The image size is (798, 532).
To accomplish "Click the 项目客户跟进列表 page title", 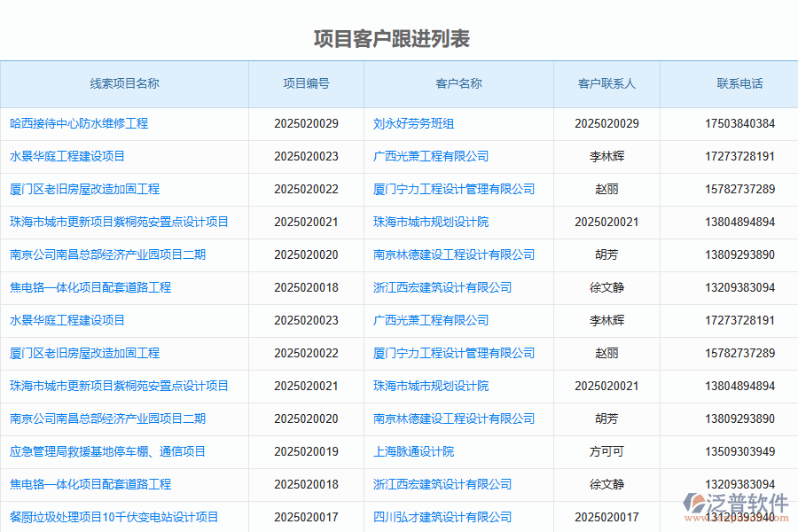I will [x=391, y=39].
